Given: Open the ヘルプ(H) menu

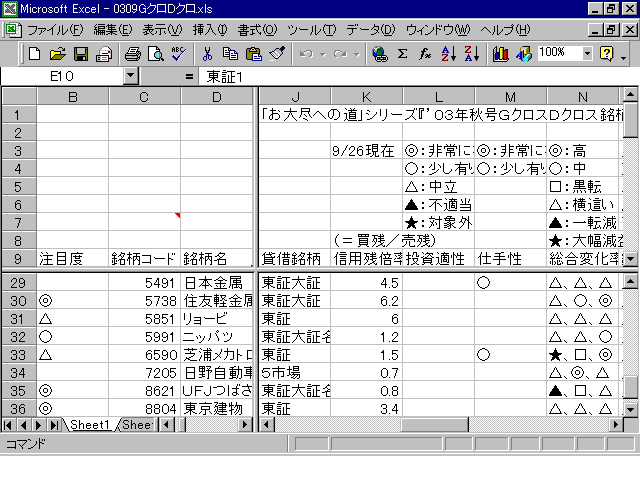Looking at the screenshot, I should [x=505, y=30].
